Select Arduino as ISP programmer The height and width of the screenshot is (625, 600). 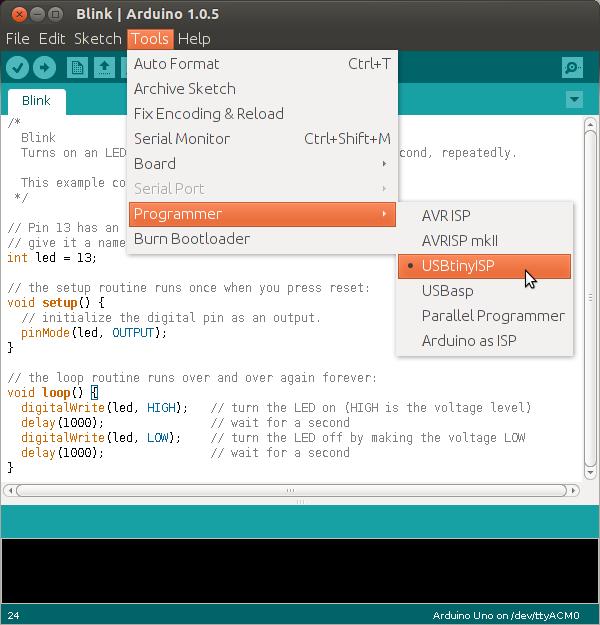click(x=469, y=340)
